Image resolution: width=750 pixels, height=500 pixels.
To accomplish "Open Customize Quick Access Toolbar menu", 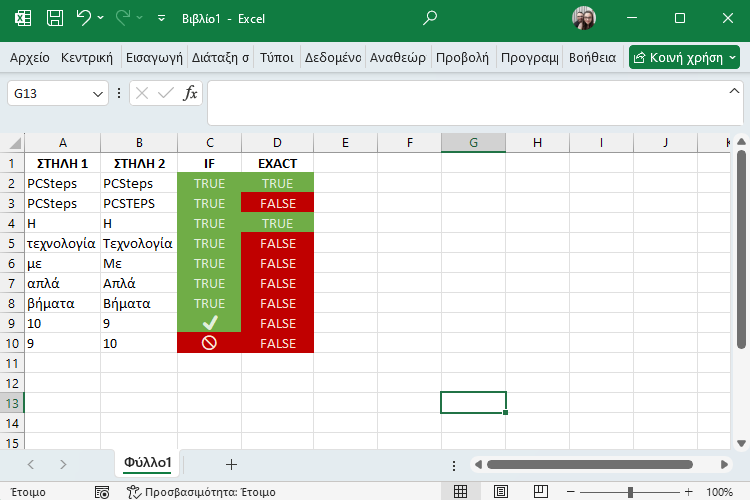I will click(x=161, y=19).
